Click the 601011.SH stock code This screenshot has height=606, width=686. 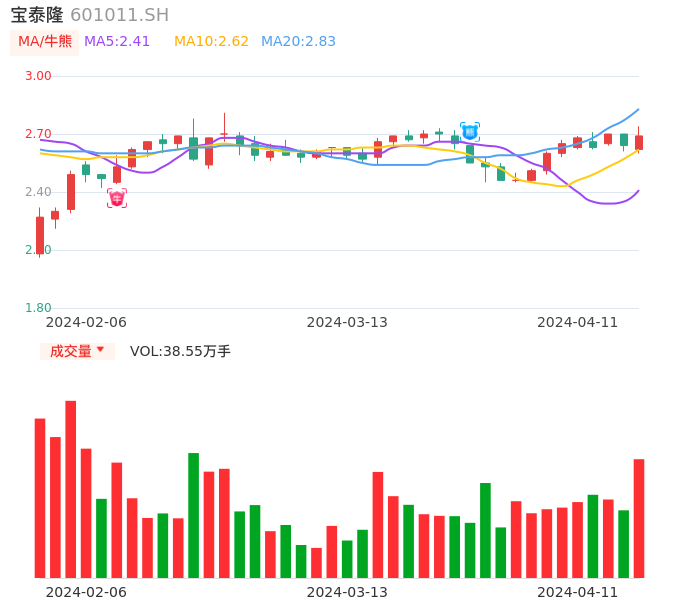pos(119,15)
